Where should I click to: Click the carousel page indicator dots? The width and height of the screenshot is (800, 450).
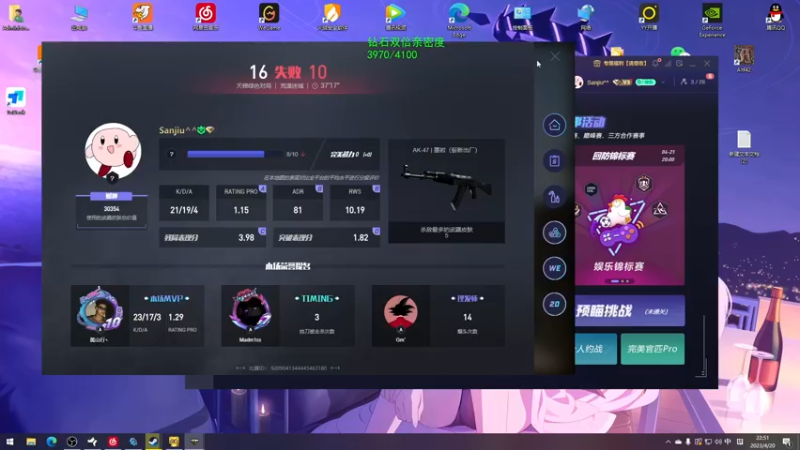coord(620,281)
